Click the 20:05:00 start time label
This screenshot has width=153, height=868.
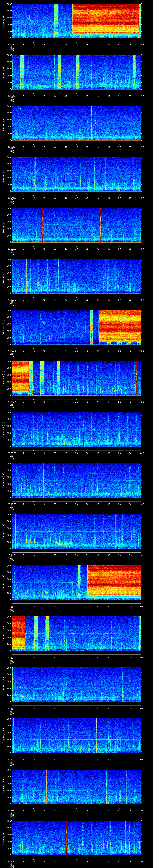tap(12, 249)
